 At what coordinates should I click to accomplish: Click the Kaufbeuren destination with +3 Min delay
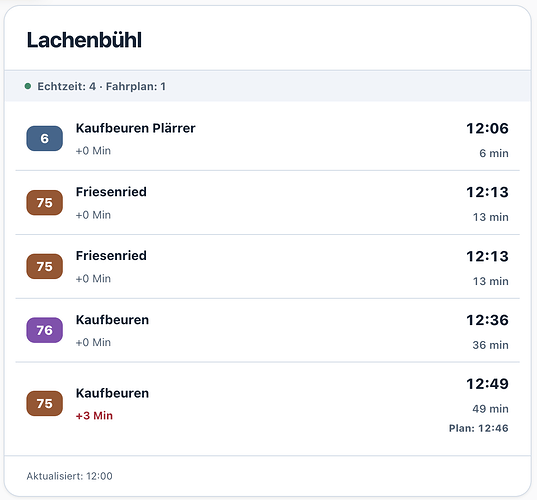pos(112,393)
